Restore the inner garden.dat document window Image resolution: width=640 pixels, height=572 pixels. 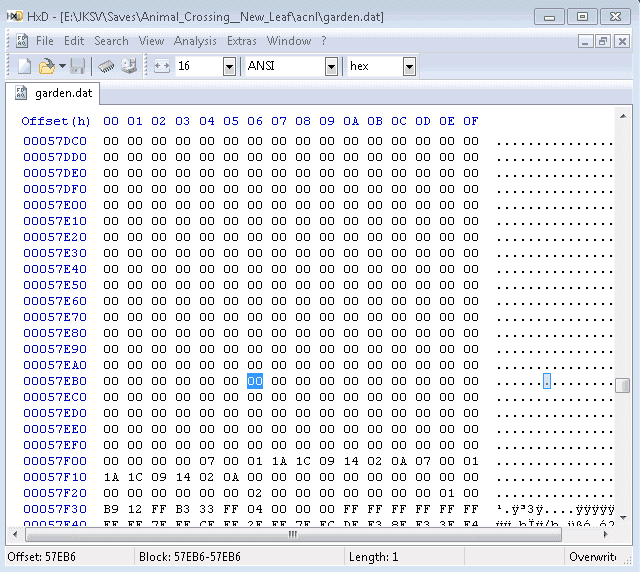click(x=603, y=42)
